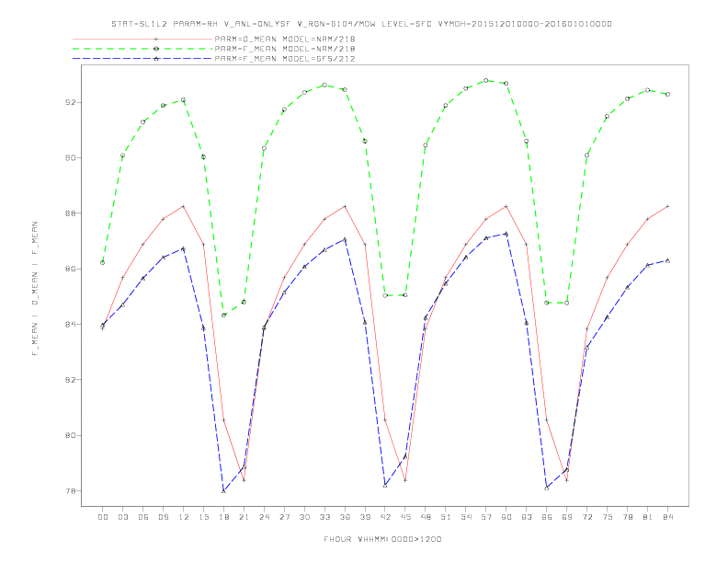Click the plus marker on red legend line

click(156, 39)
